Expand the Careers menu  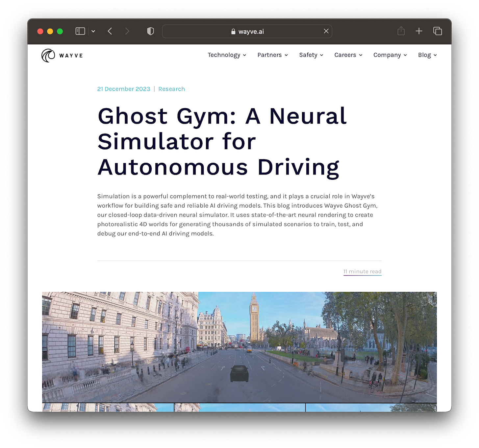point(348,55)
